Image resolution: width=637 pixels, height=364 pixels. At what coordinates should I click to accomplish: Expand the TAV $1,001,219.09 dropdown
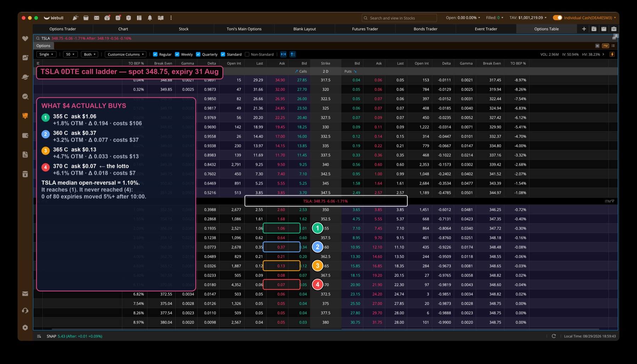pyautogui.click(x=528, y=18)
